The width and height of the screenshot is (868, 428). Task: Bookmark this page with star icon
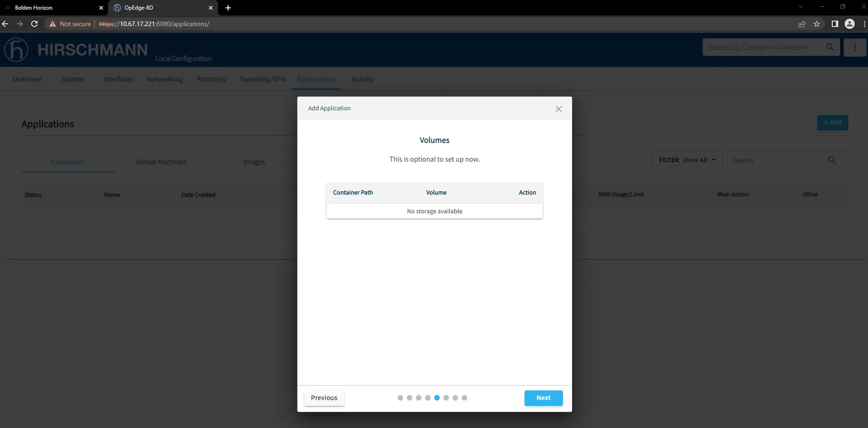(817, 24)
